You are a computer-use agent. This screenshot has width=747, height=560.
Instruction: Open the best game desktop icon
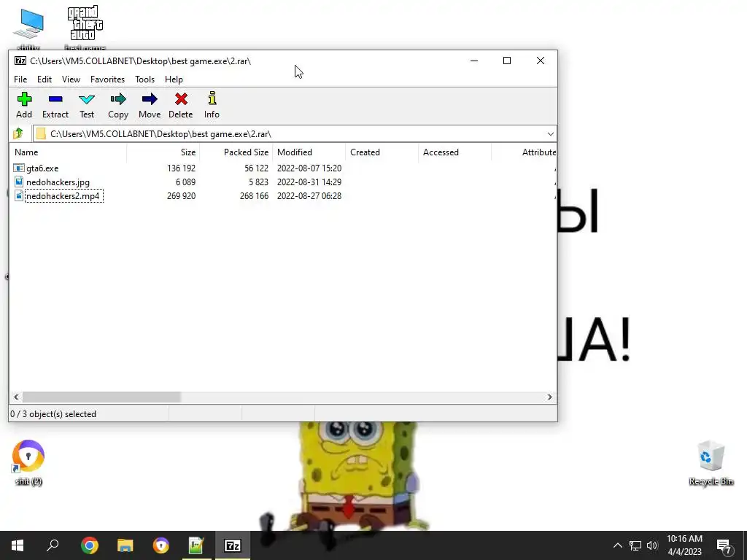pyautogui.click(x=85, y=28)
